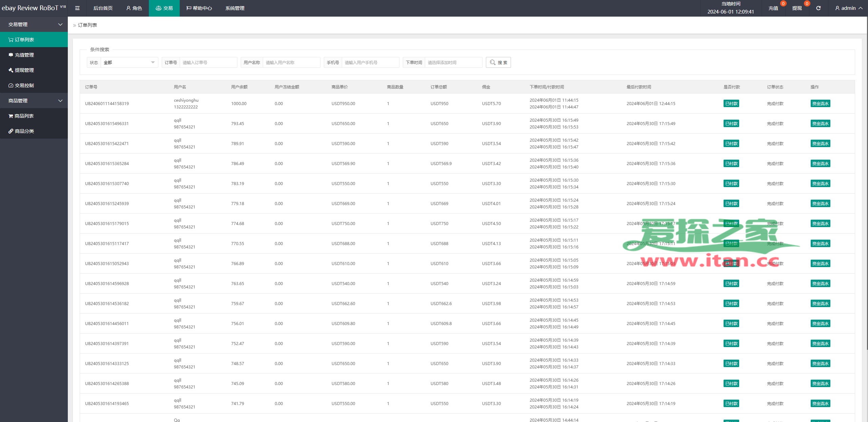Click commission USDT4.01 cell
This screenshot has height=422, width=868.
tap(491, 204)
